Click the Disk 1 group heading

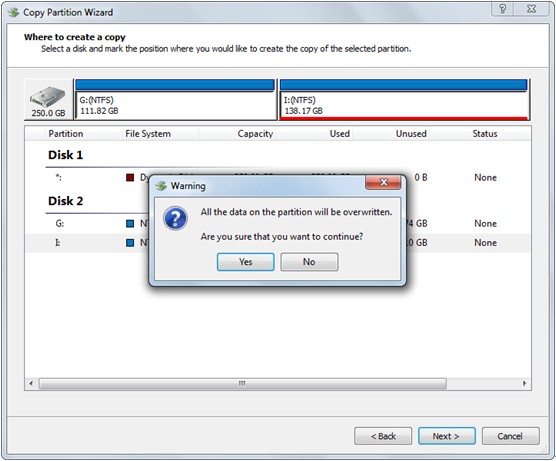click(66, 155)
